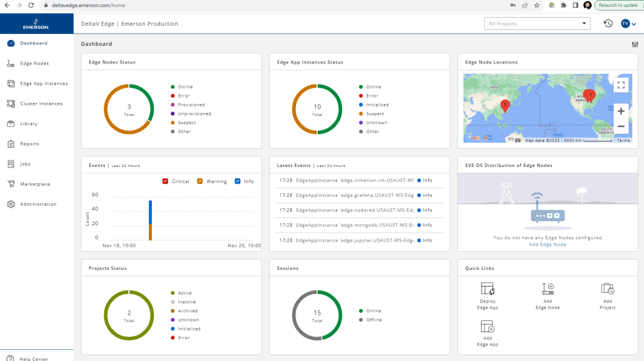Image resolution: width=644 pixels, height=361 pixels.
Task: Open the All Projects dropdown
Action: pos(537,23)
